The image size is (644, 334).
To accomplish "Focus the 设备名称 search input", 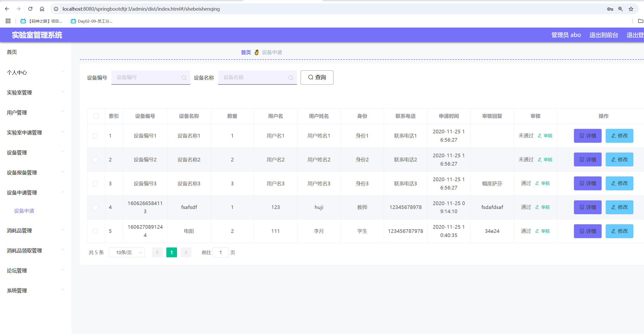I will [257, 77].
